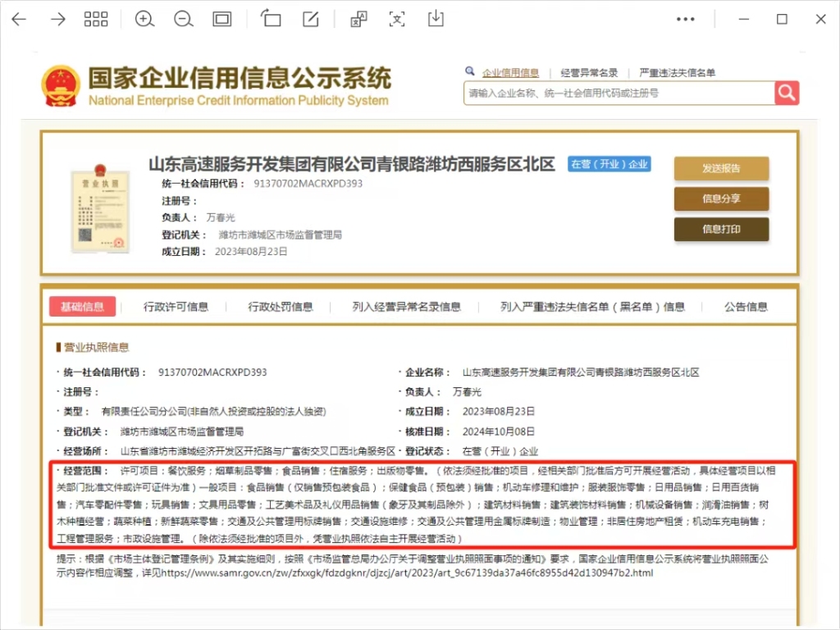Switch to the 行政处罚信息 tab

tap(281, 307)
